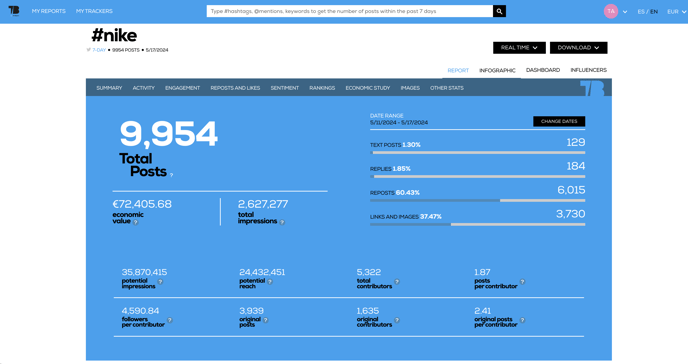Click the 2,627,277 impressions value
Viewport: 688px width, 364px height.
click(x=263, y=204)
